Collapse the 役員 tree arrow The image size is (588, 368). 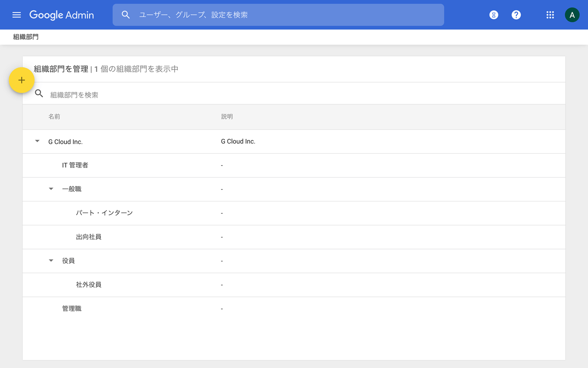click(x=51, y=261)
